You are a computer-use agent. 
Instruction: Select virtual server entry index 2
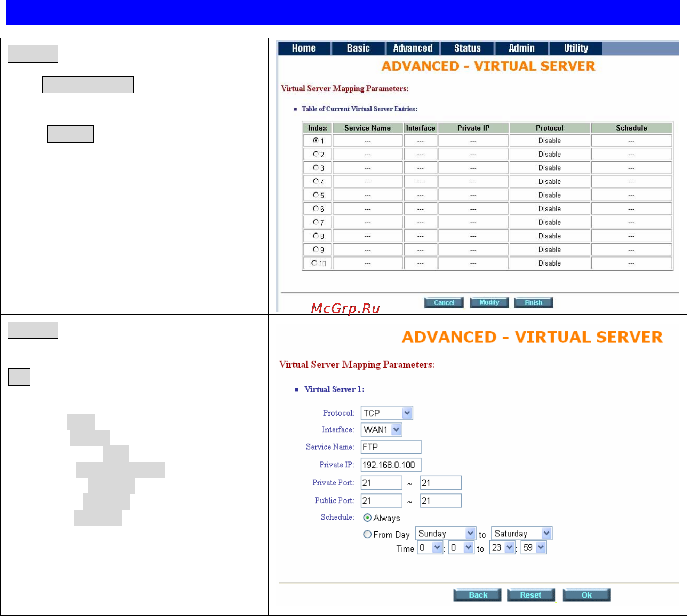click(x=315, y=154)
